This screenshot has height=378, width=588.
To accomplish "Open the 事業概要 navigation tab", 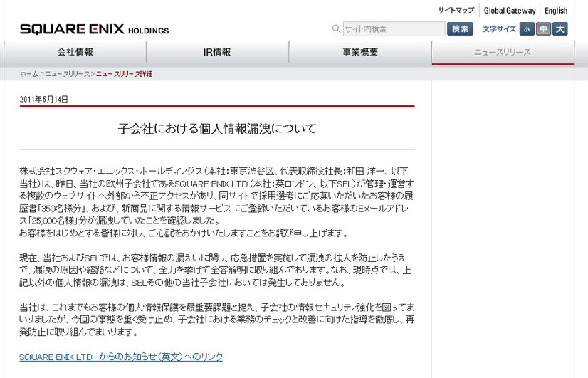I will tap(360, 52).
